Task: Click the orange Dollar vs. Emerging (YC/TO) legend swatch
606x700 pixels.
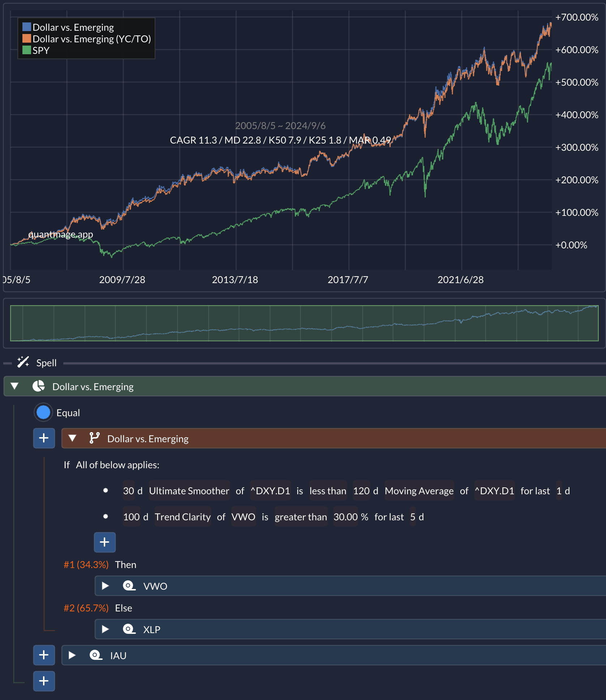Action: (x=27, y=38)
